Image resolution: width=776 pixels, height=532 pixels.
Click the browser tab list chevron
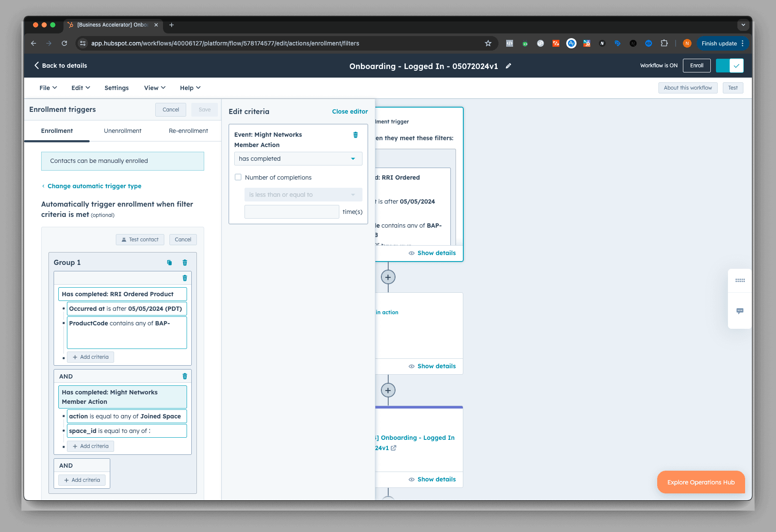click(x=743, y=25)
